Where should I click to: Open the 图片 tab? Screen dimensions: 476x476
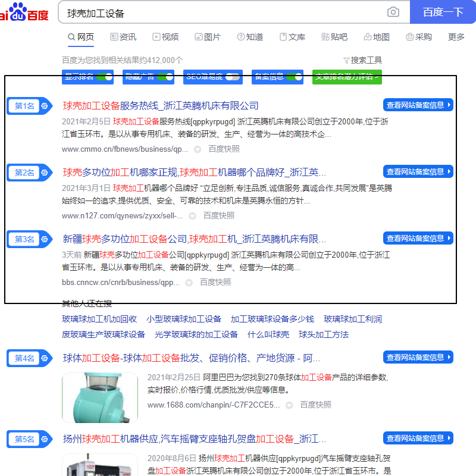pos(208,37)
